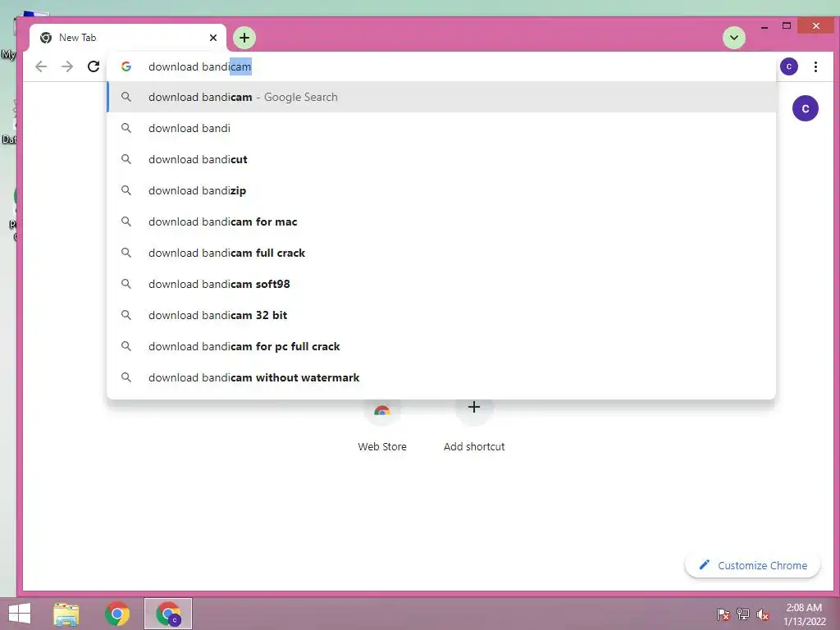
Task: Pick 'download bandicam for pc full crack' suggestion
Action: click(x=441, y=346)
